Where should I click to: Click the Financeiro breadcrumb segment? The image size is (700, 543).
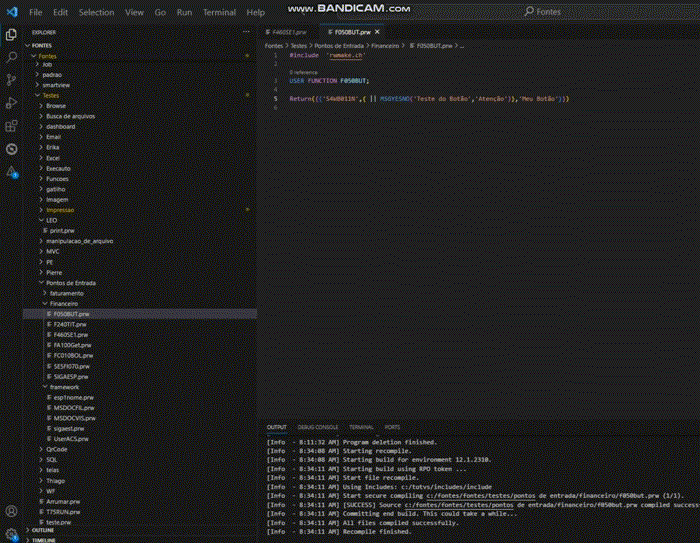coord(385,46)
